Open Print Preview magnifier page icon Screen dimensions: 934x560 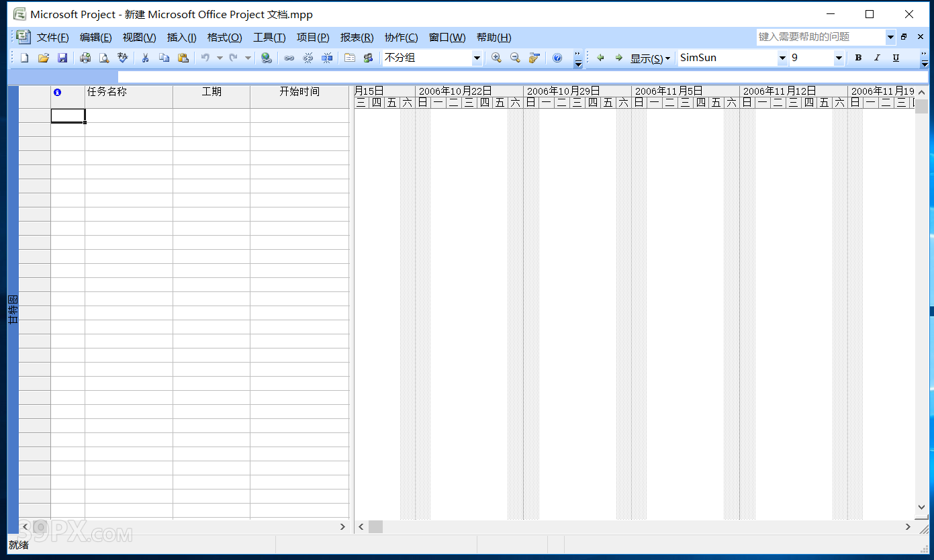tap(104, 58)
